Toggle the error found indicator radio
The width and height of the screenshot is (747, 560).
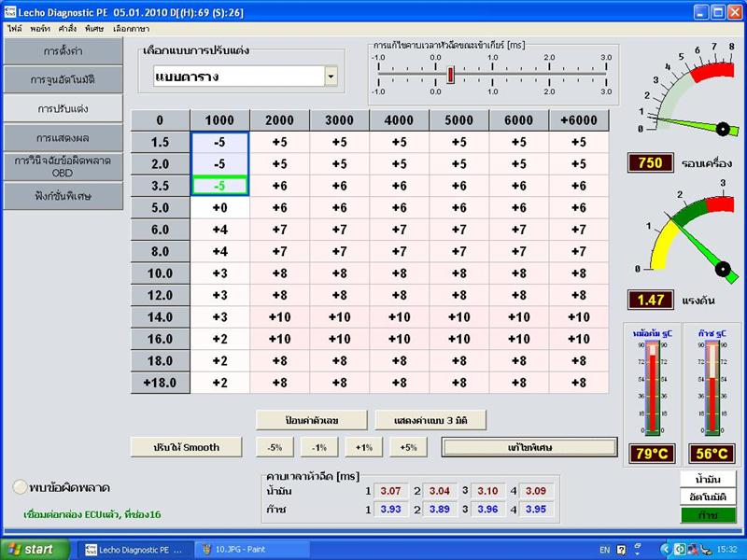(x=20, y=487)
